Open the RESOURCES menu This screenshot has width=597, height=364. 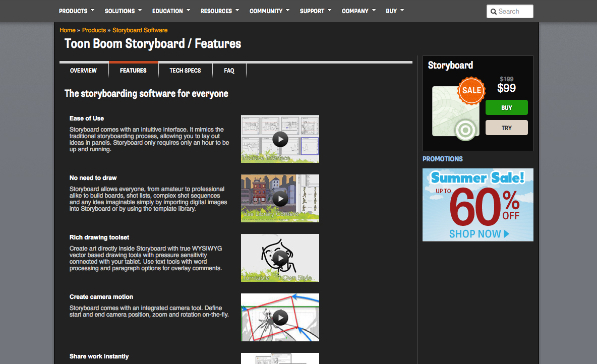(x=216, y=11)
